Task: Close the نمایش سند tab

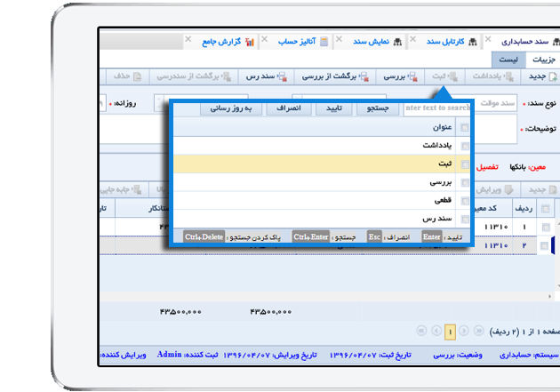Action: [339, 39]
